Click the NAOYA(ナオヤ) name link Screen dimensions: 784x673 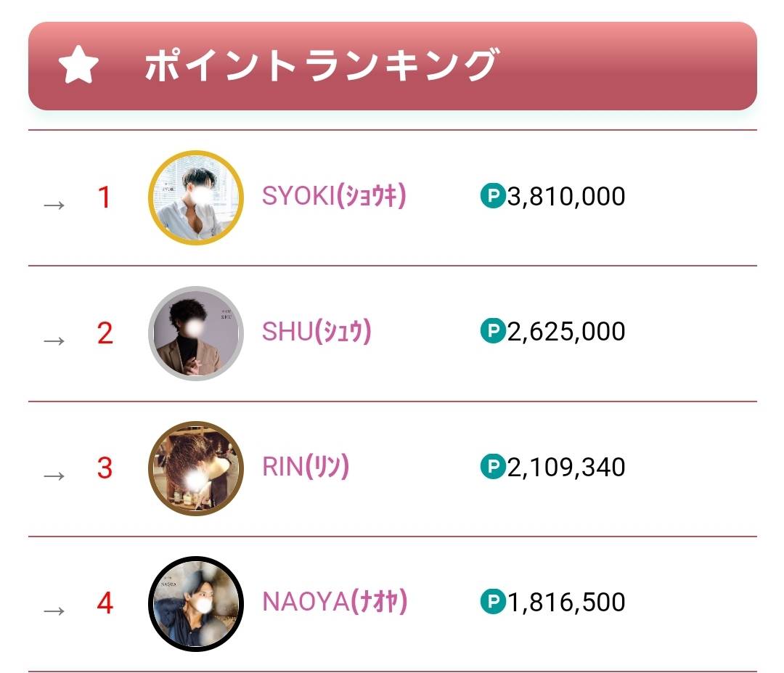click(335, 602)
